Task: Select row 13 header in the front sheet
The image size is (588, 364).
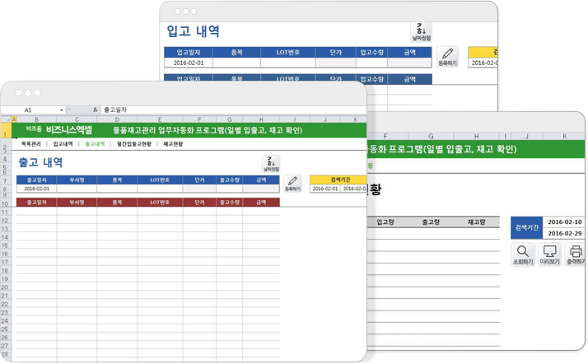Action: (5, 229)
